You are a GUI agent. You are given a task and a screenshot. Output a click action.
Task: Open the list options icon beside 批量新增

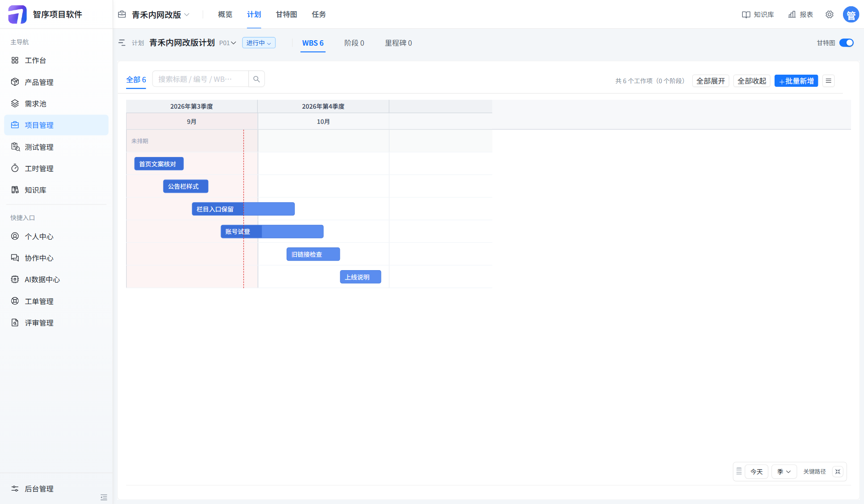point(829,81)
